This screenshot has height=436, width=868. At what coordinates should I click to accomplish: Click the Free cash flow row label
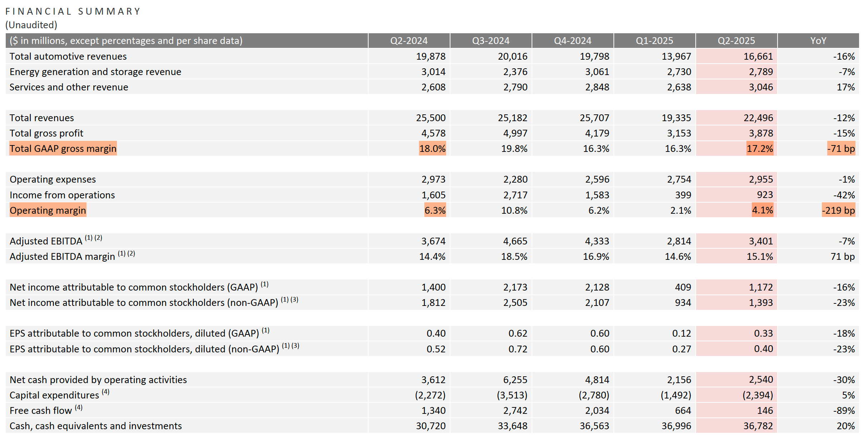coord(41,411)
